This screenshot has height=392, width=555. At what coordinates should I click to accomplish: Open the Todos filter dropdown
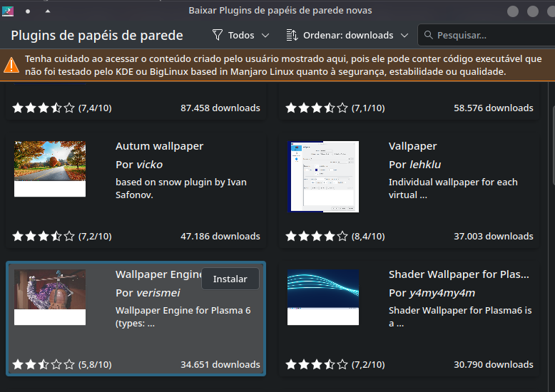click(x=240, y=35)
